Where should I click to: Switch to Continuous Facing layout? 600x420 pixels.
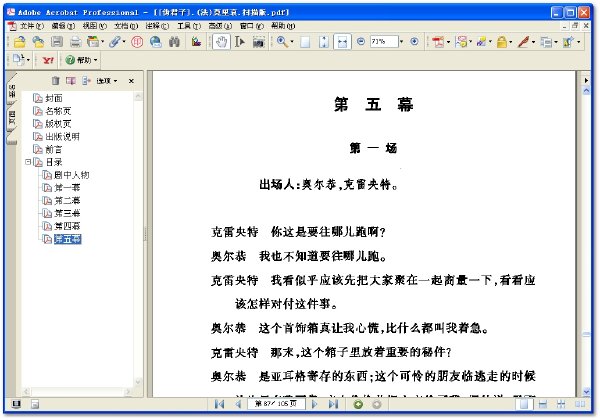tap(561, 404)
